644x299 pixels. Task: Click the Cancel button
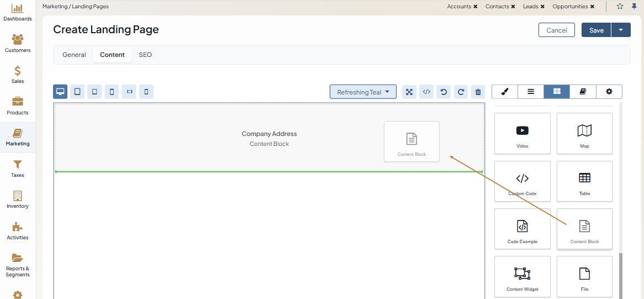[556, 30]
